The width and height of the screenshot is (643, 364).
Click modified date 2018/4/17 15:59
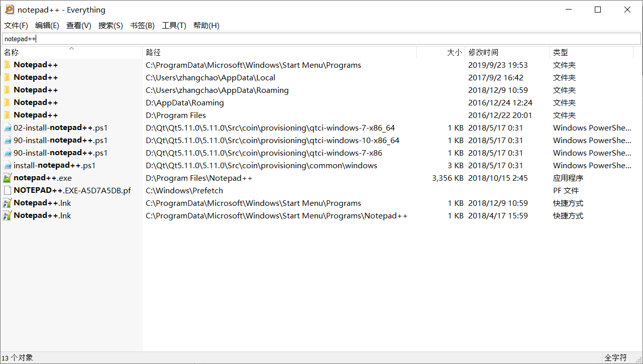498,215
